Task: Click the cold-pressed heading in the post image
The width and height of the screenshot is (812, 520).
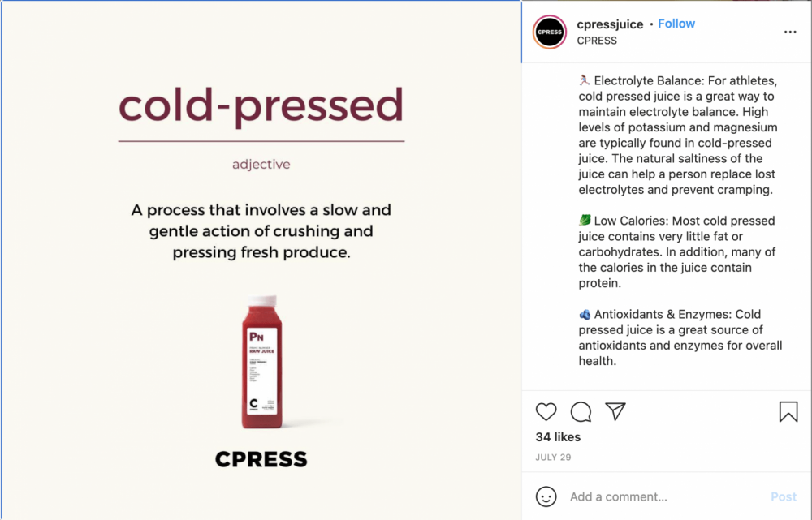Action: tap(261, 107)
